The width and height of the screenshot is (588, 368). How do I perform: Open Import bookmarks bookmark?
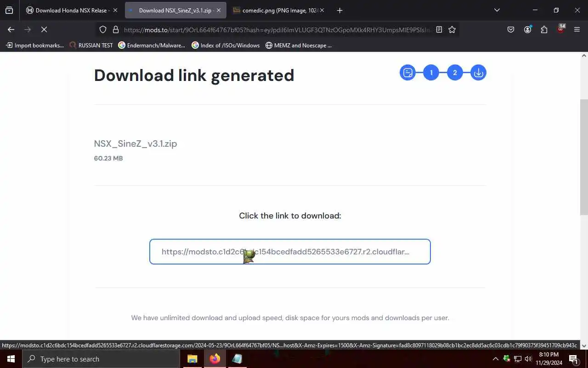coord(35,45)
